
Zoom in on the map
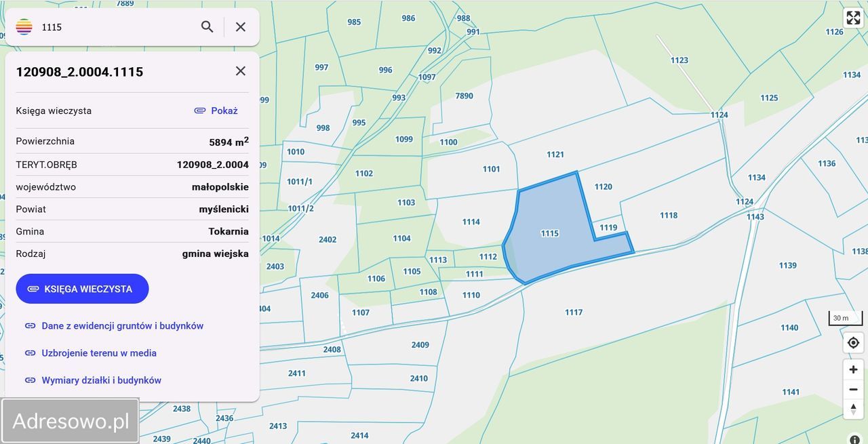[x=853, y=370]
